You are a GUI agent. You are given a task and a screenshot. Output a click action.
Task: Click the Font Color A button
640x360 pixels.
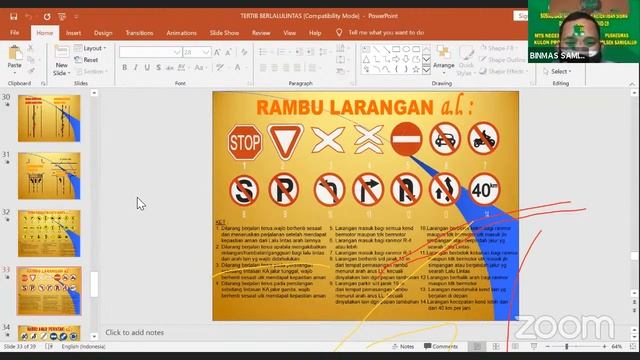(238, 67)
